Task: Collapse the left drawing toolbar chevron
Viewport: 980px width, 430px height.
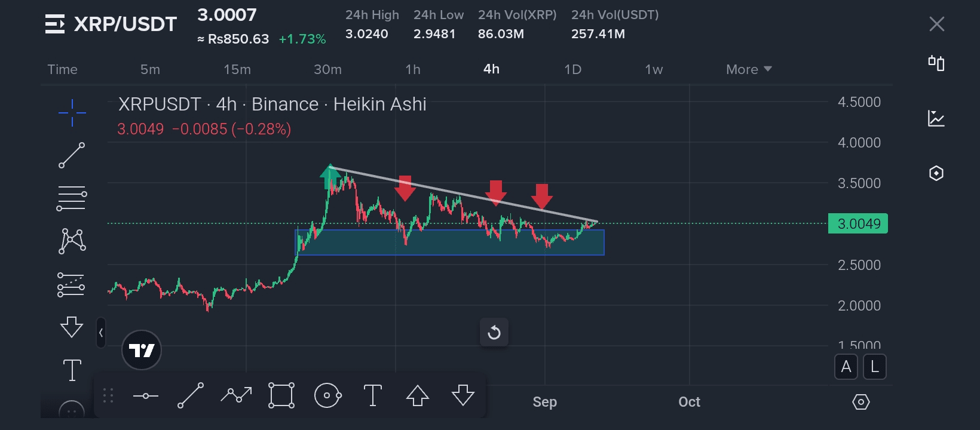Action: coord(101,333)
